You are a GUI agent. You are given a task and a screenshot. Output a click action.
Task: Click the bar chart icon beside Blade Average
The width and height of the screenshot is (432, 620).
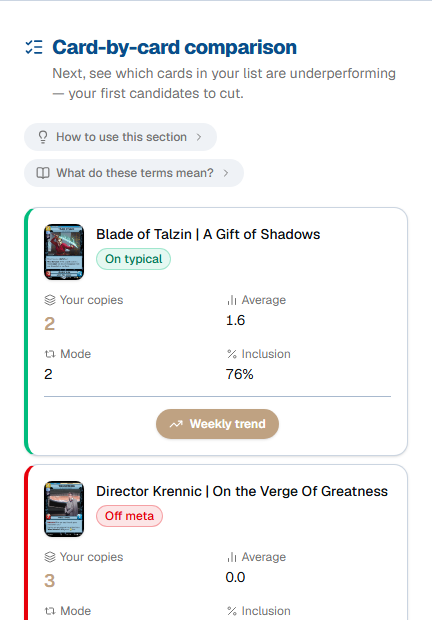(232, 300)
